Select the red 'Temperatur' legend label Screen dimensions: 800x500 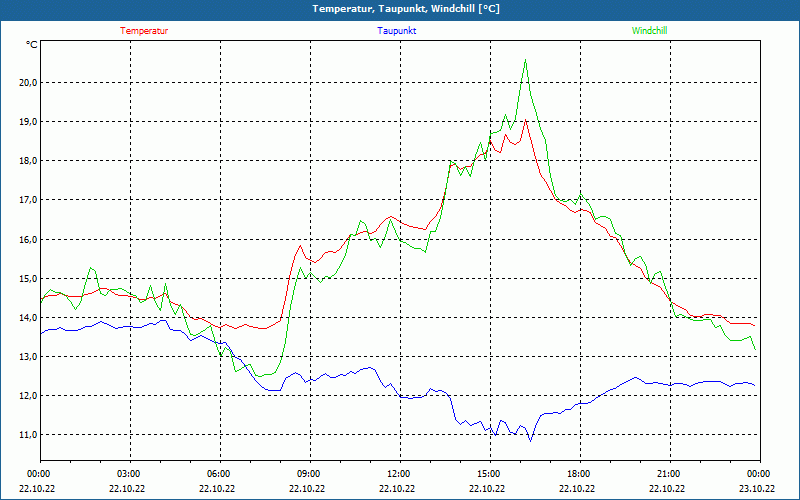click(x=144, y=31)
